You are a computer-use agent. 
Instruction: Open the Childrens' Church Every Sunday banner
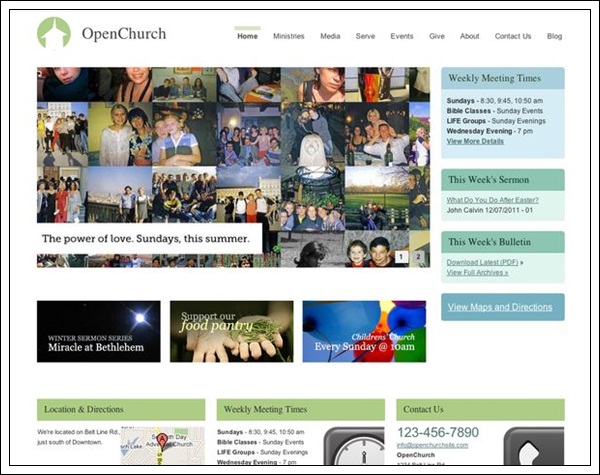tap(364, 331)
